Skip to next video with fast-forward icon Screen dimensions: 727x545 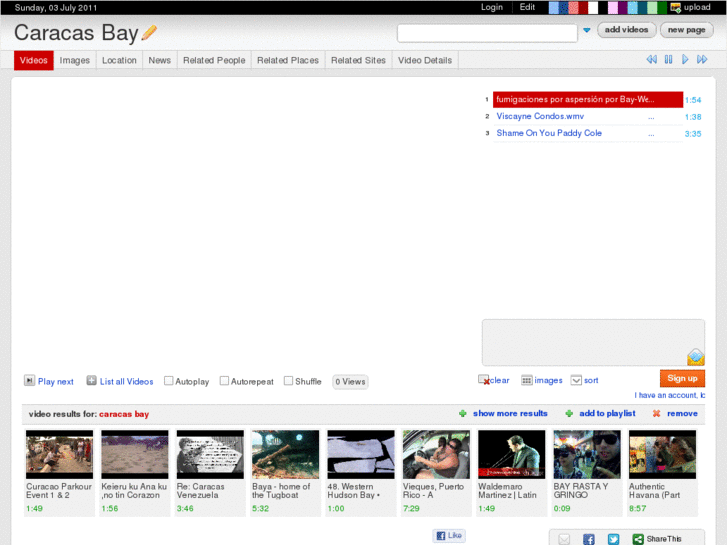tap(702, 59)
